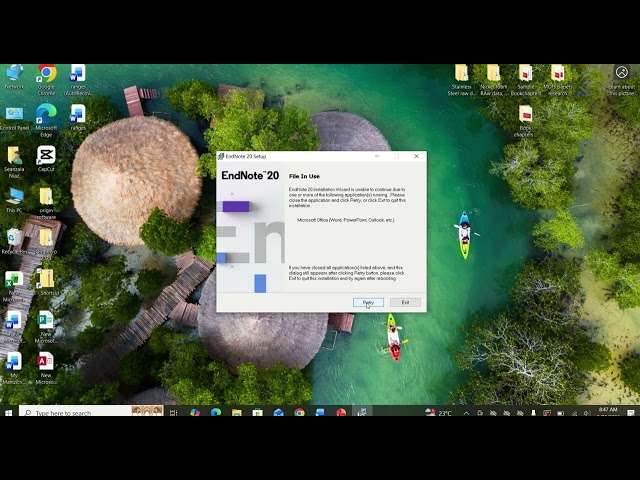
Task: Open the Book chapters folder
Action: click(x=525, y=121)
